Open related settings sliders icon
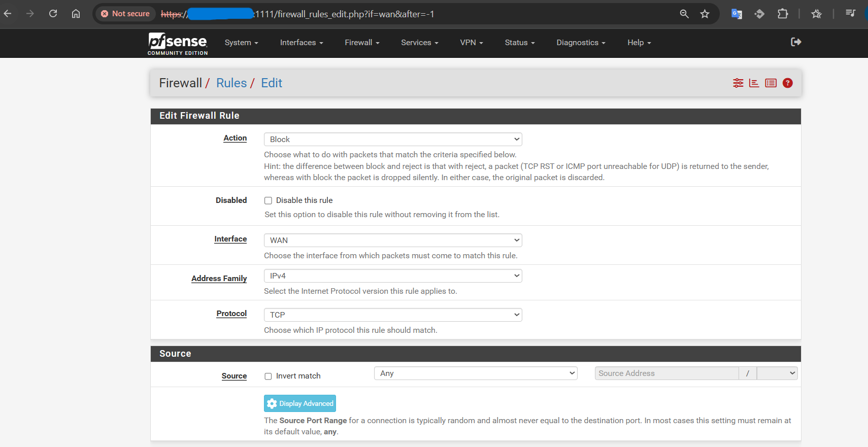 click(x=738, y=83)
